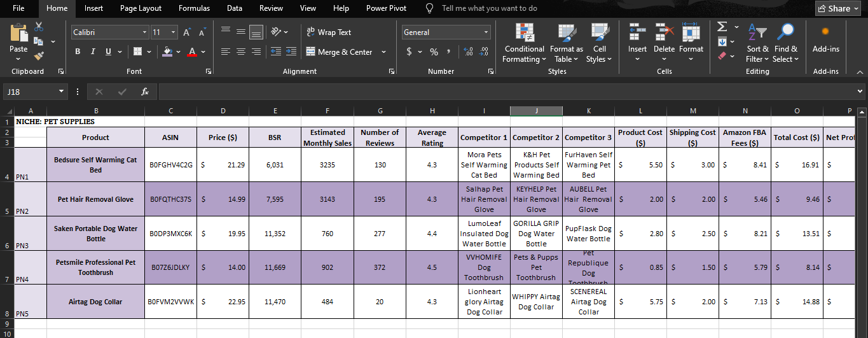Click the AutoSum sigma icon
The height and width of the screenshot is (338, 868).
pyautogui.click(x=722, y=27)
